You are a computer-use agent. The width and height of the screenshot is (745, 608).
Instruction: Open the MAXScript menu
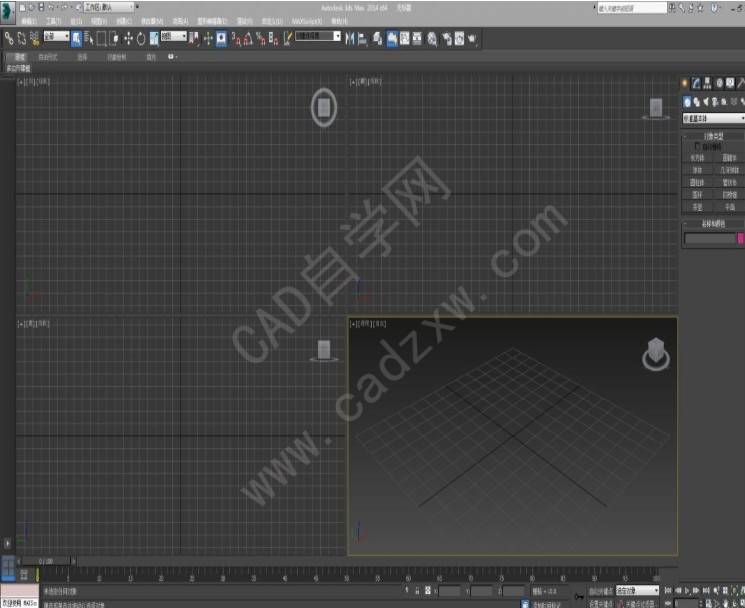click(x=306, y=21)
